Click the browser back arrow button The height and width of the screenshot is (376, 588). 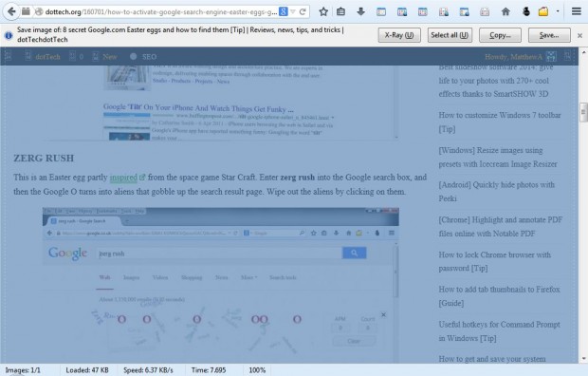11,11
